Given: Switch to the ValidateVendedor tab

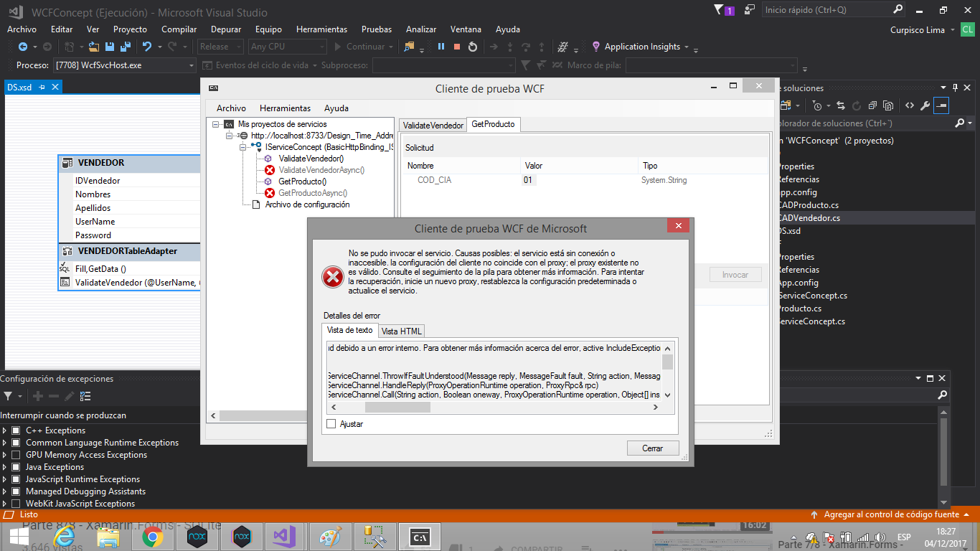Looking at the screenshot, I should point(433,125).
